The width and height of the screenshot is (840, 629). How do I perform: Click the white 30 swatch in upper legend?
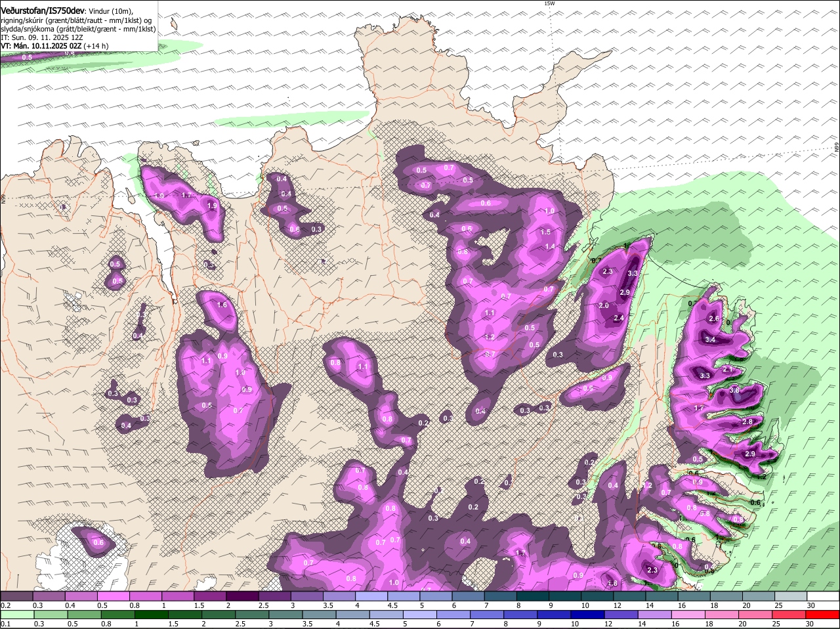pyautogui.click(x=824, y=596)
